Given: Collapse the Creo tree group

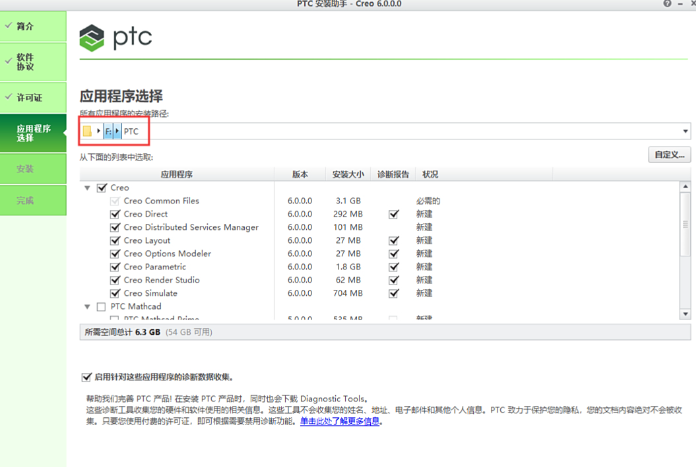Looking at the screenshot, I should coord(88,188).
